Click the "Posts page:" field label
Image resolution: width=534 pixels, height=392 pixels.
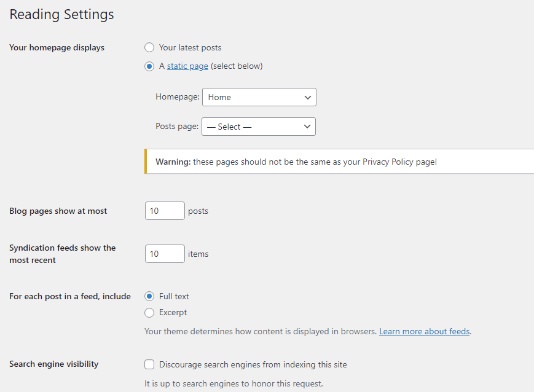(177, 127)
